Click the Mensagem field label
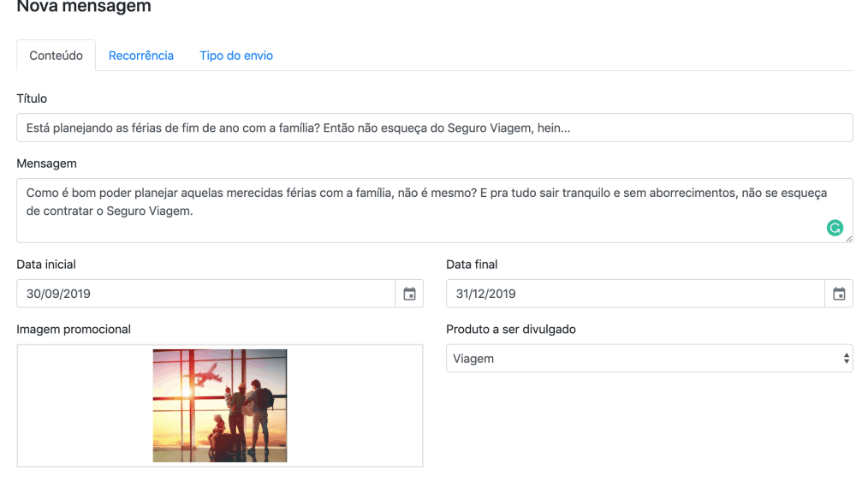This screenshot has height=494, width=868. [46, 164]
